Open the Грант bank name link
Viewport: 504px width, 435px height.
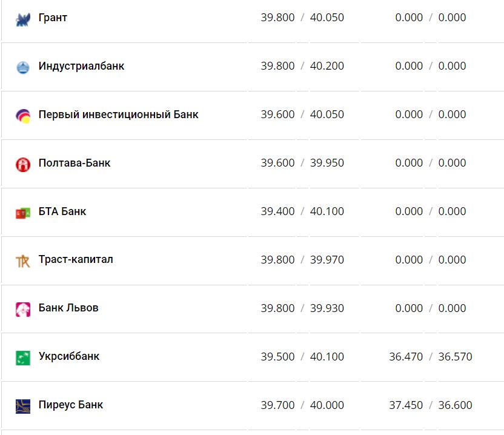(53, 18)
